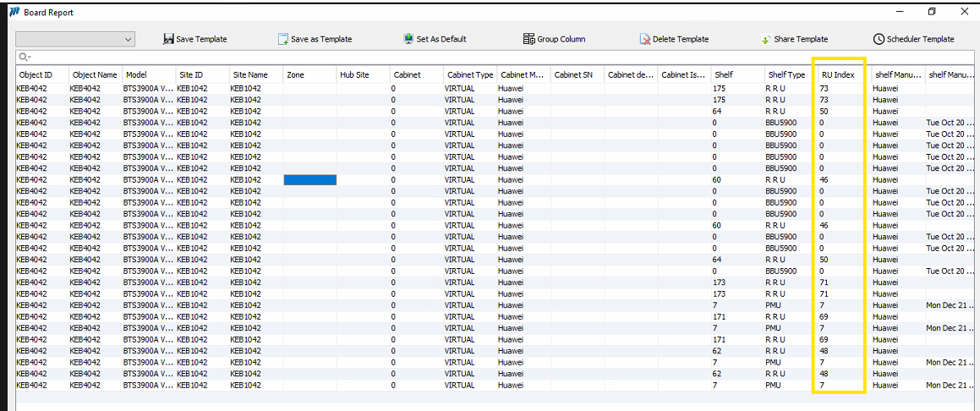Click the Scheduler Template clock icon
Viewport: 980px width, 411px height.
[x=879, y=39]
